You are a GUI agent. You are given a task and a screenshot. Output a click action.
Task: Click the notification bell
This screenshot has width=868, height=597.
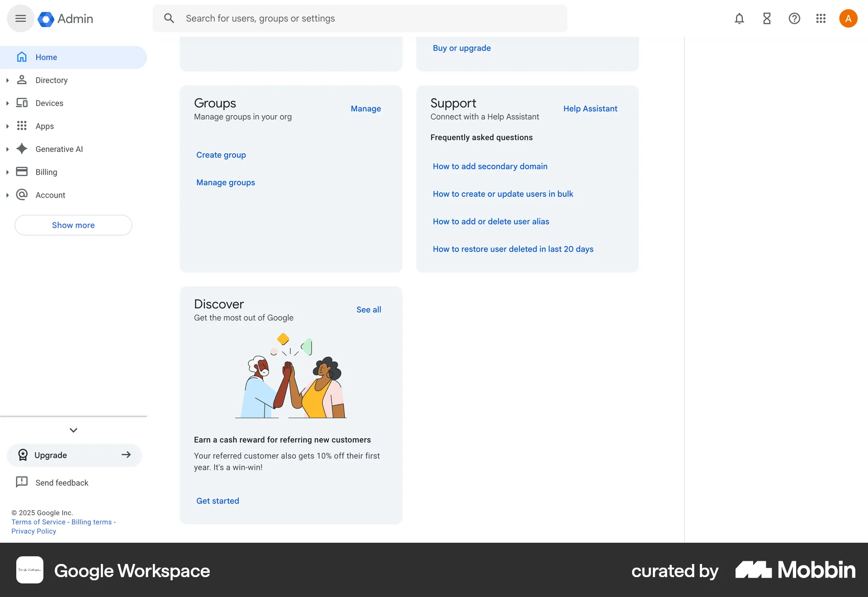coord(739,19)
